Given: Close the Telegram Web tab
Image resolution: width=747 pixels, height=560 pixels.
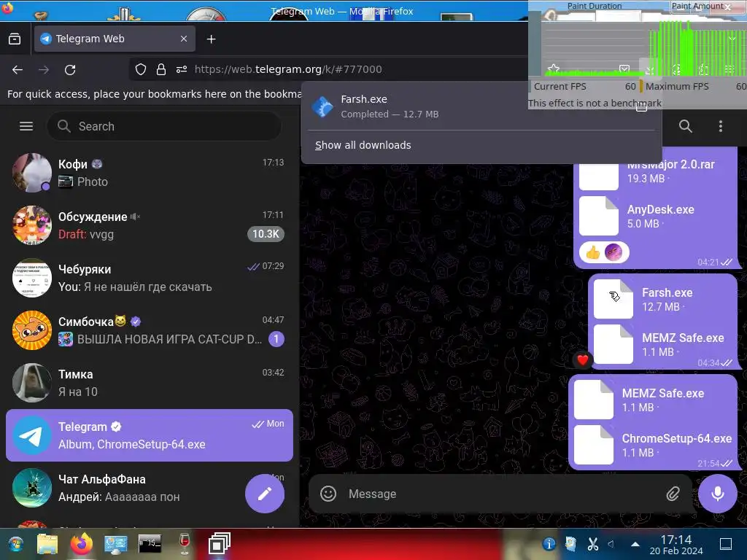Looking at the screenshot, I should tap(184, 39).
